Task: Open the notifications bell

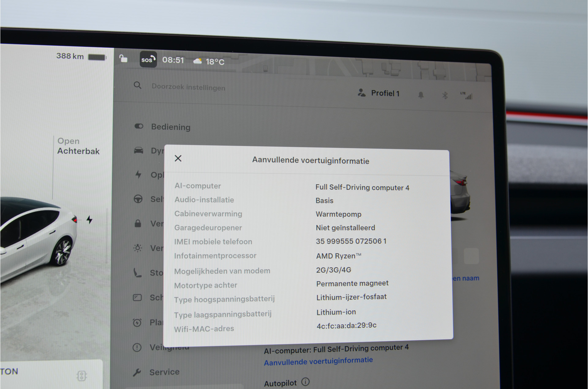Action: click(421, 95)
